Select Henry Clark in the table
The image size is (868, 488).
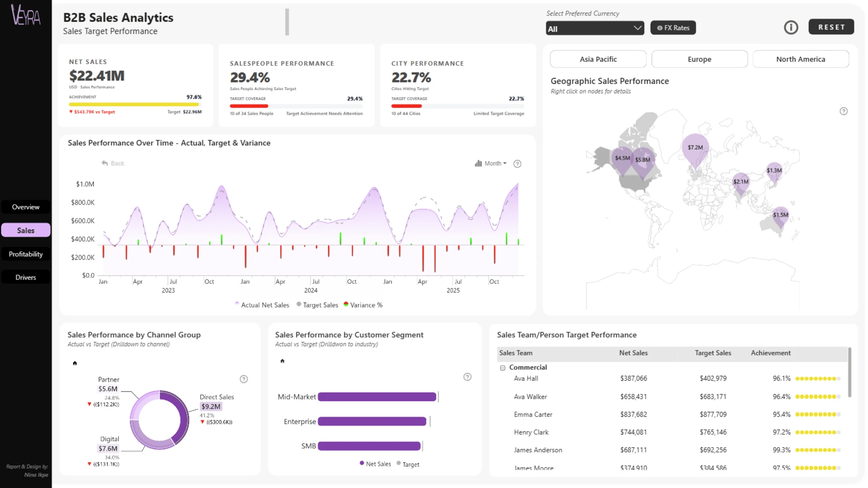(x=531, y=432)
